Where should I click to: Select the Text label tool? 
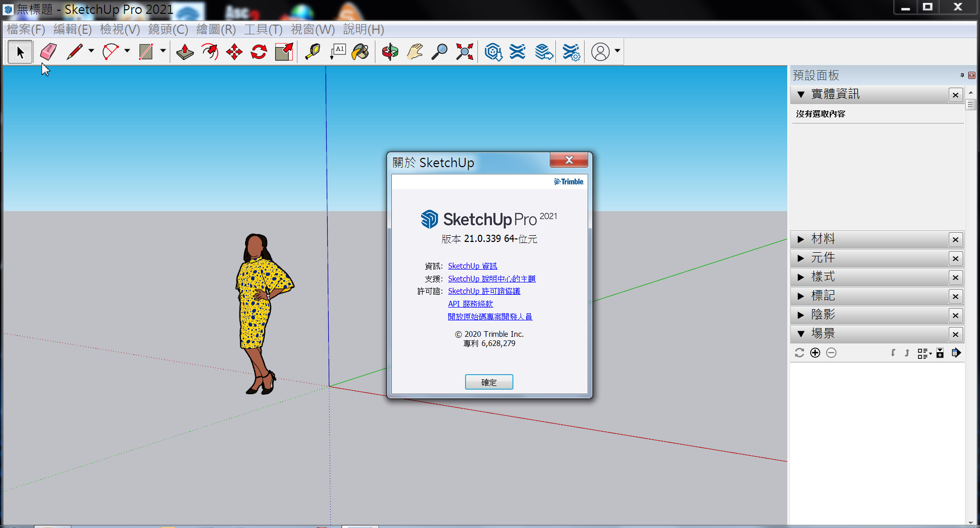pos(337,52)
